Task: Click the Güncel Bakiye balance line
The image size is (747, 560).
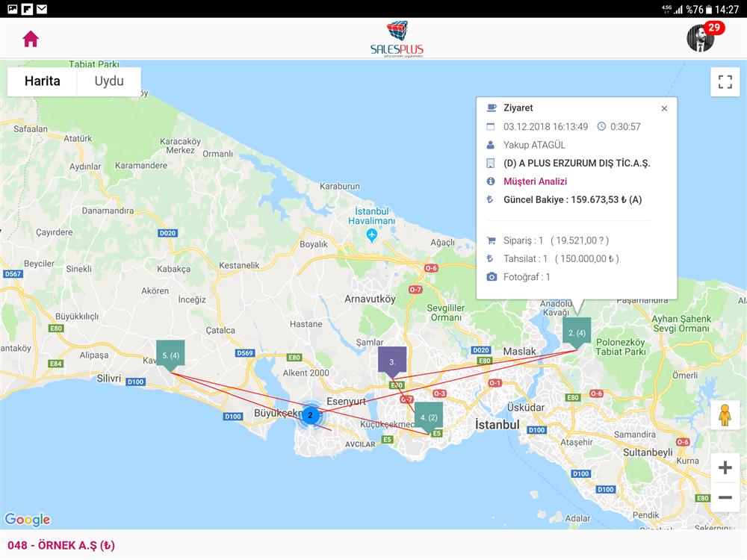Action: [x=573, y=200]
